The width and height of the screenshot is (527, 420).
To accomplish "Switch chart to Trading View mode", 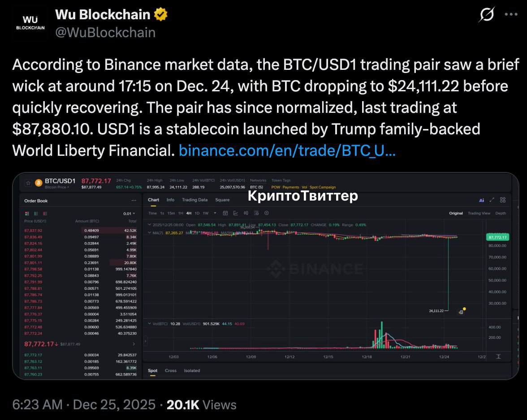I will click(x=479, y=213).
